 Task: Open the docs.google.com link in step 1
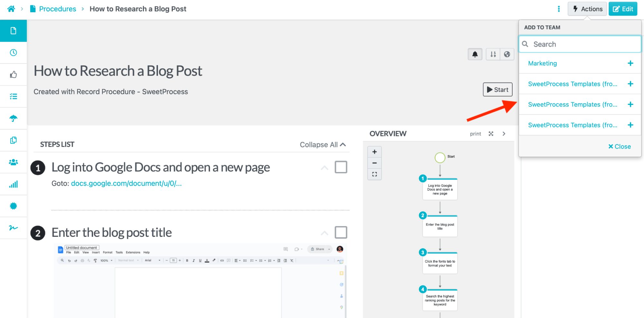point(126,183)
